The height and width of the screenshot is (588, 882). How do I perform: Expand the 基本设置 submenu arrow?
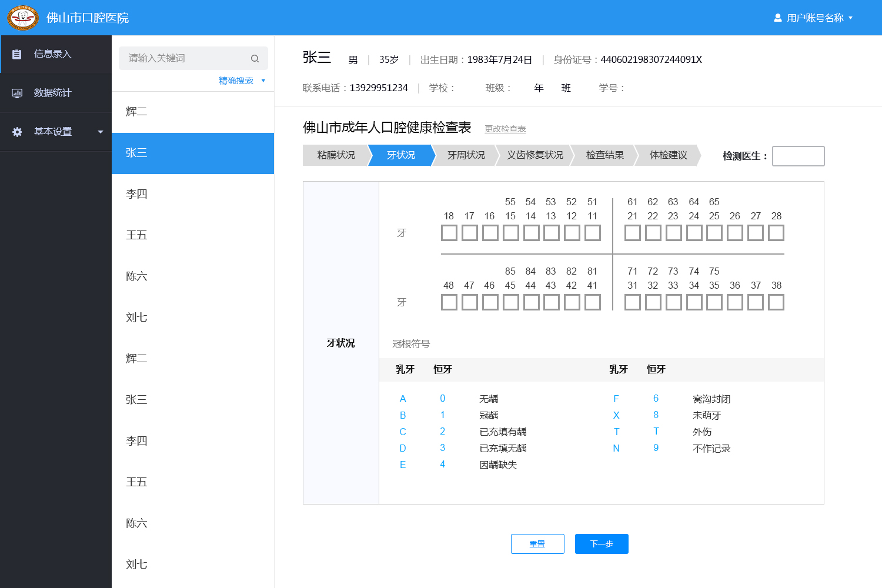(x=101, y=132)
